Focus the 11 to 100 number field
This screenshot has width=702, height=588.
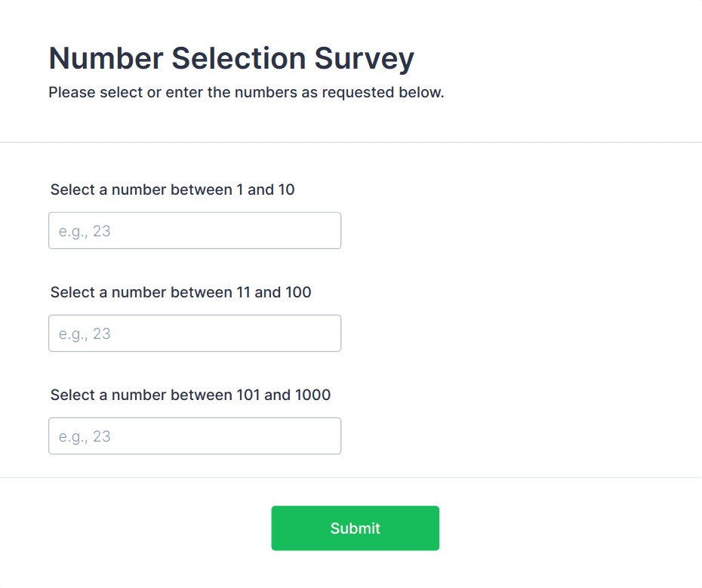[x=195, y=333]
